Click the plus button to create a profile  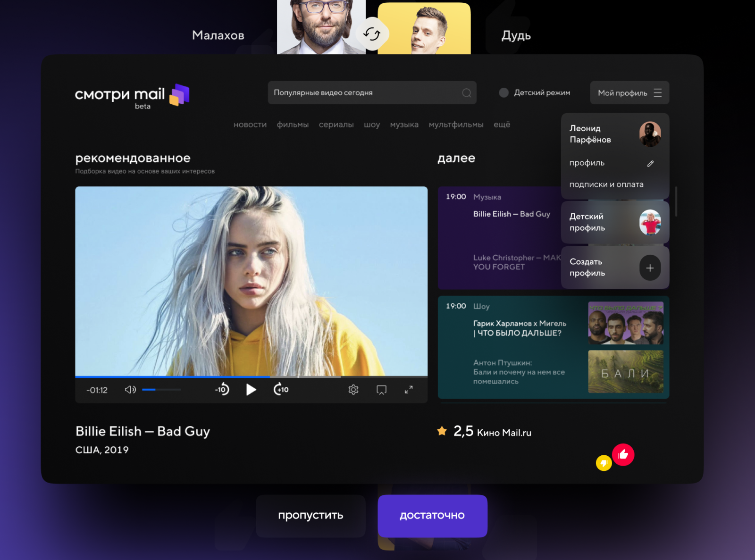[x=650, y=268]
